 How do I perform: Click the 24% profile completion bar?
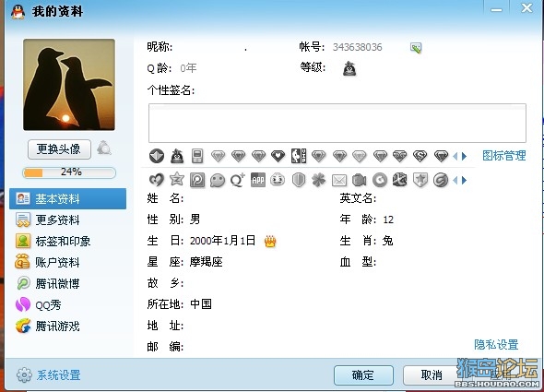[69, 172]
